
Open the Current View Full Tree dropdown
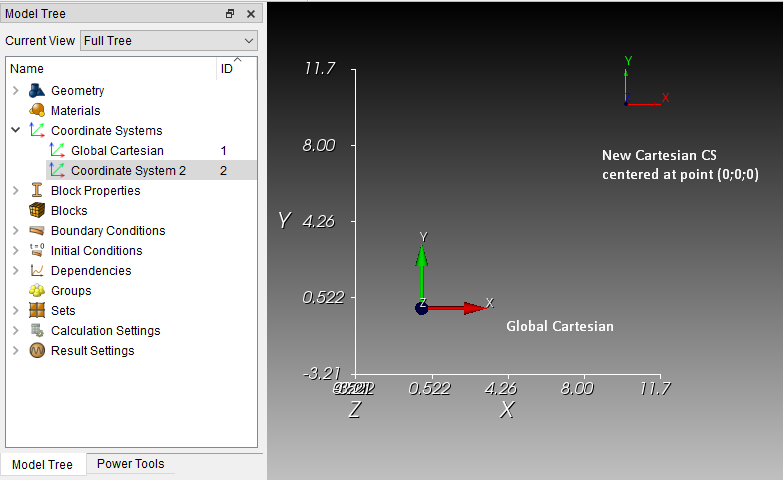coord(169,40)
